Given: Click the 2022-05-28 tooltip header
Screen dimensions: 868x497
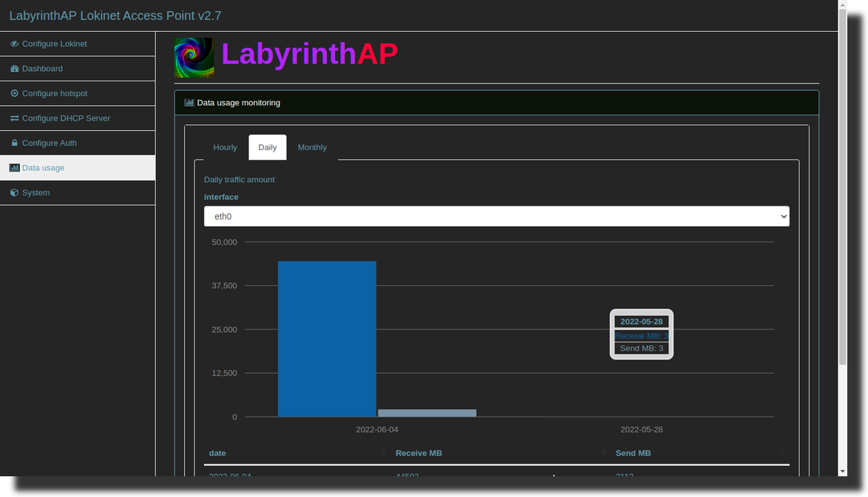Looking at the screenshot, I should coord(642,322).
